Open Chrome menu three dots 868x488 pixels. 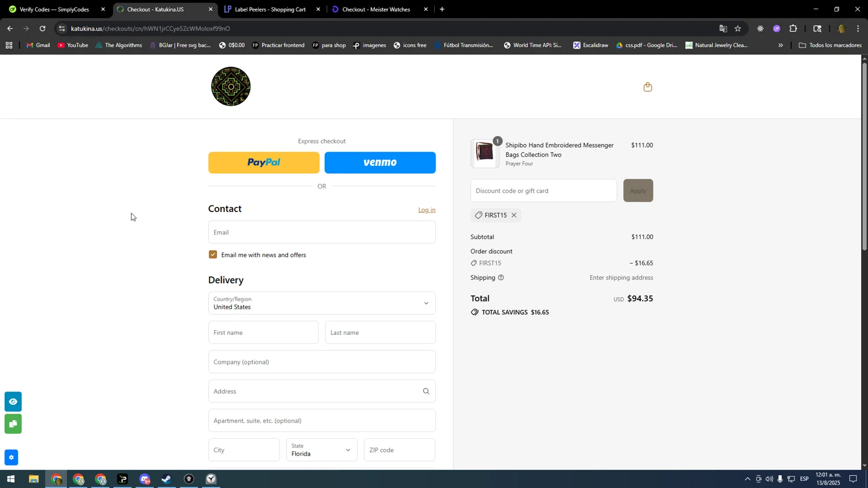click(858, 28)
